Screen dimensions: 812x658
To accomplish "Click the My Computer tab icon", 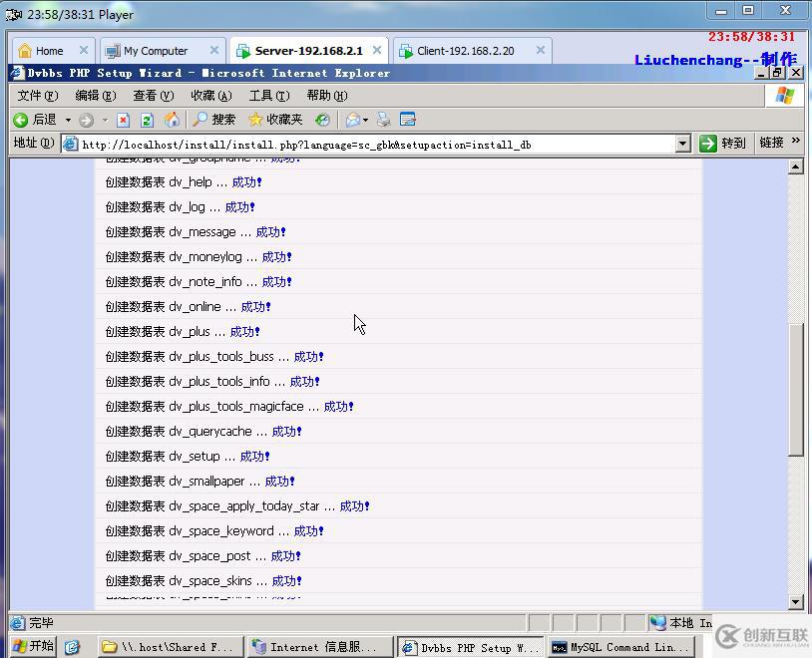I will [x=113, y=51].
